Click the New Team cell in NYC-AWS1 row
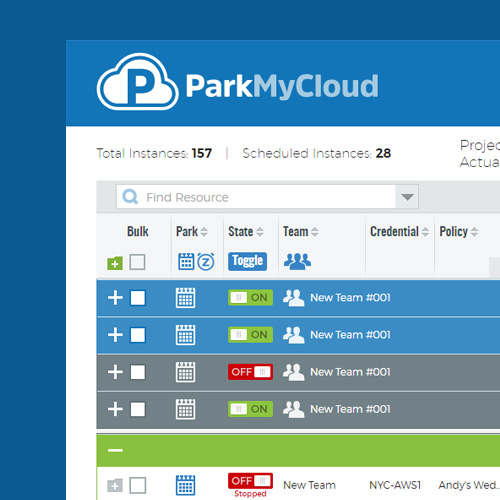Viewport: 500px width, 500px height. pyautogui.click(x=309, y=485)
